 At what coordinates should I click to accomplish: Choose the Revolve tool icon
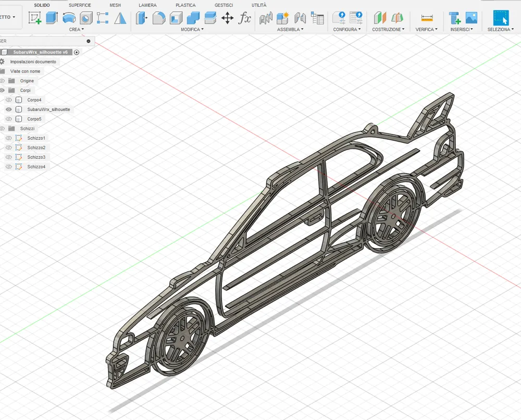tap(69, 18)
